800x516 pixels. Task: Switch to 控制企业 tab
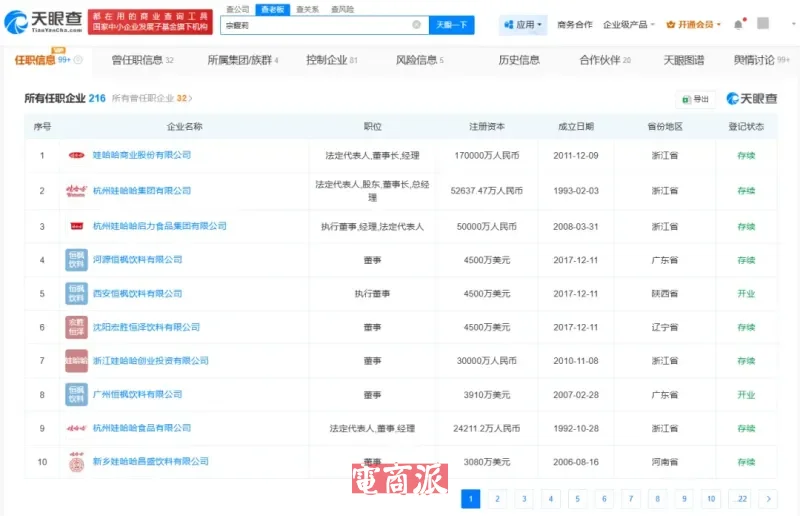(x=332, y=60)
